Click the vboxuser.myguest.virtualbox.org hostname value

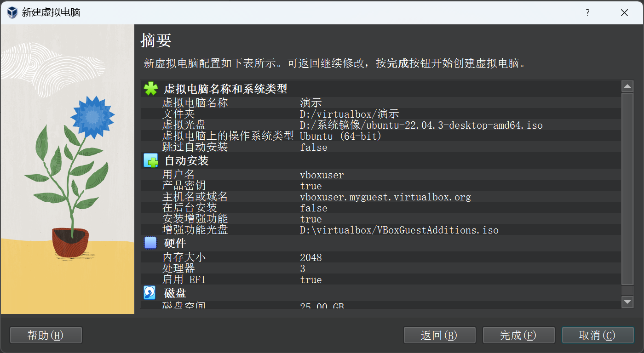click(x=385, y=197)
